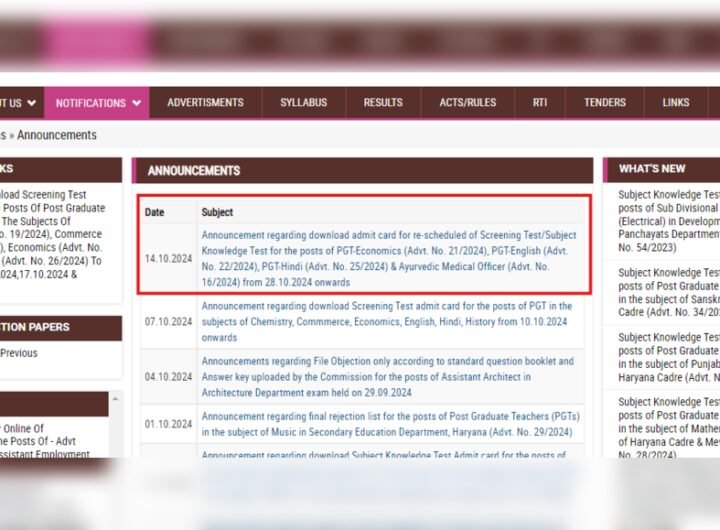Open the Advertisments menu
The width and height of the screenshot is (720, 530).
(x=205, y=103)
